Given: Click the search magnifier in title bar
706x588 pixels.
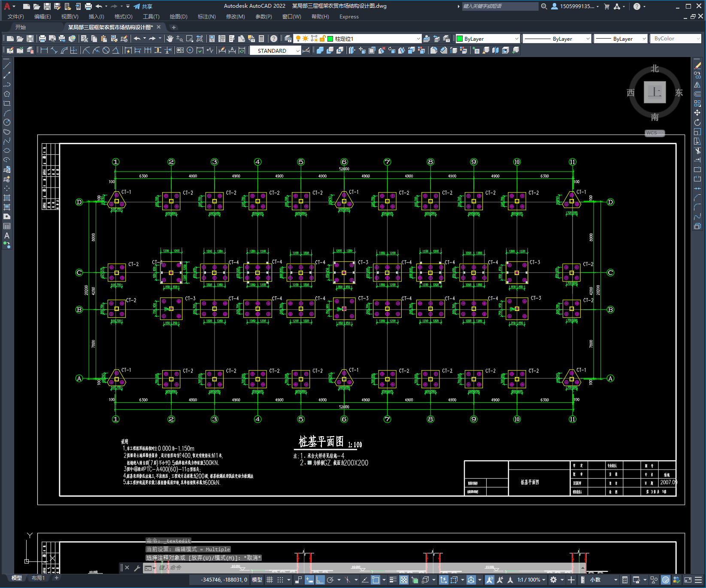Looking at the screenshot, I should click(x=544, y=6).
